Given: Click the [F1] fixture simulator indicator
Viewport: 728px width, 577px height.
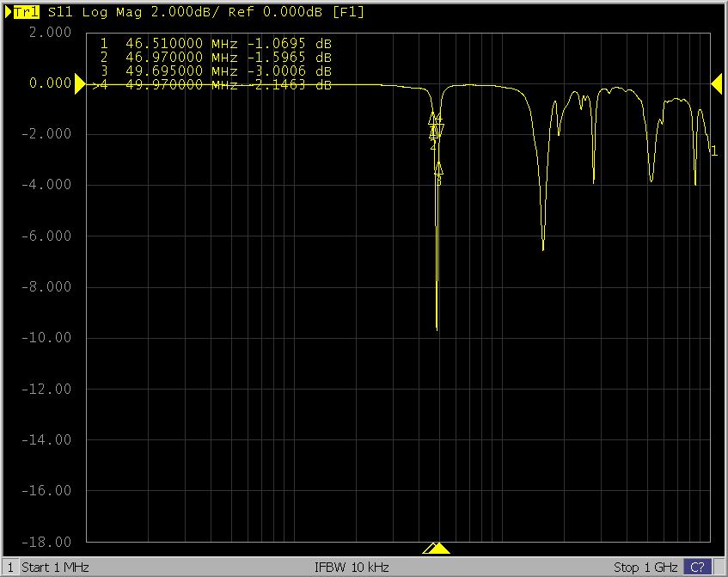Looking at the screenshot, I should pos(351,12).
